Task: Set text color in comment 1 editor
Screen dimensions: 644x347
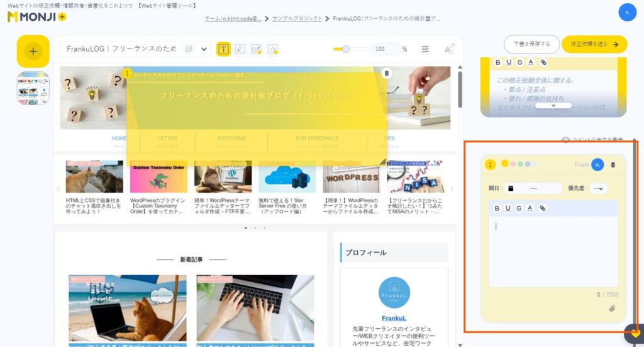Action: coord(530,208)
